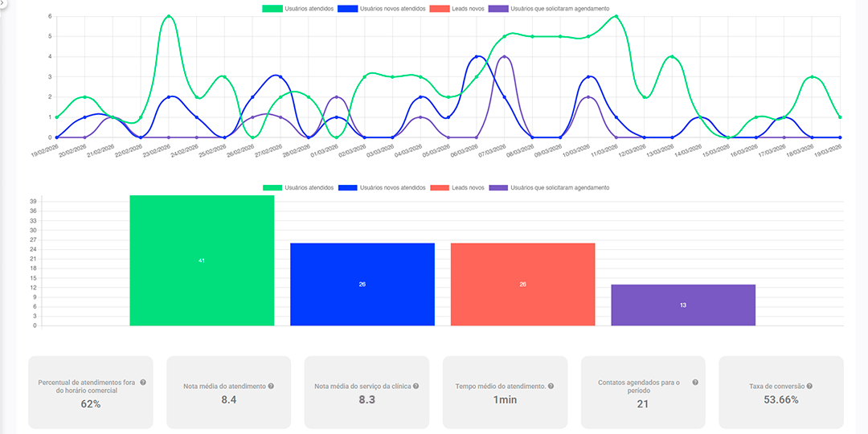The image size is (868, 434).
Task: Click the green line peak on 23/02/2026
Action: [x=169, y=16]
